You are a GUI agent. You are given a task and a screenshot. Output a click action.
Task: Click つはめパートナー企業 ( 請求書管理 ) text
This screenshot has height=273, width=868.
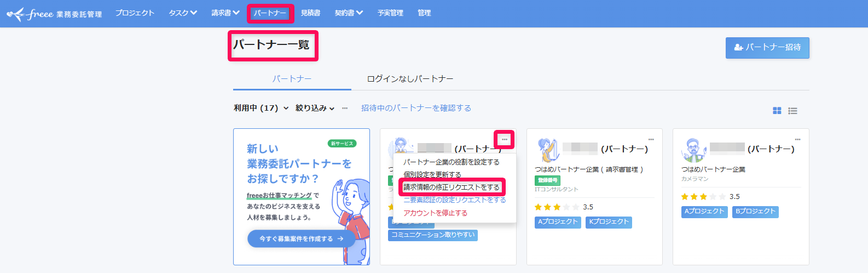(x=589, y=169)
